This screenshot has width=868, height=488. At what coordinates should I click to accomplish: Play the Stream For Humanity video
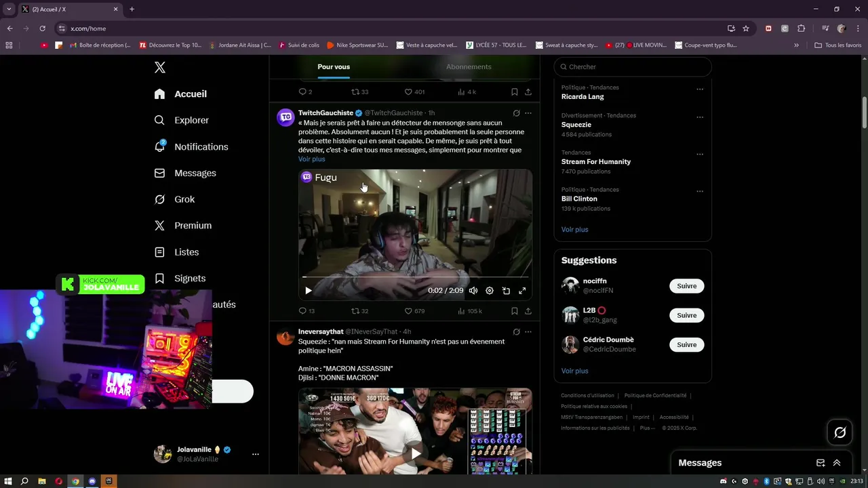415,452
